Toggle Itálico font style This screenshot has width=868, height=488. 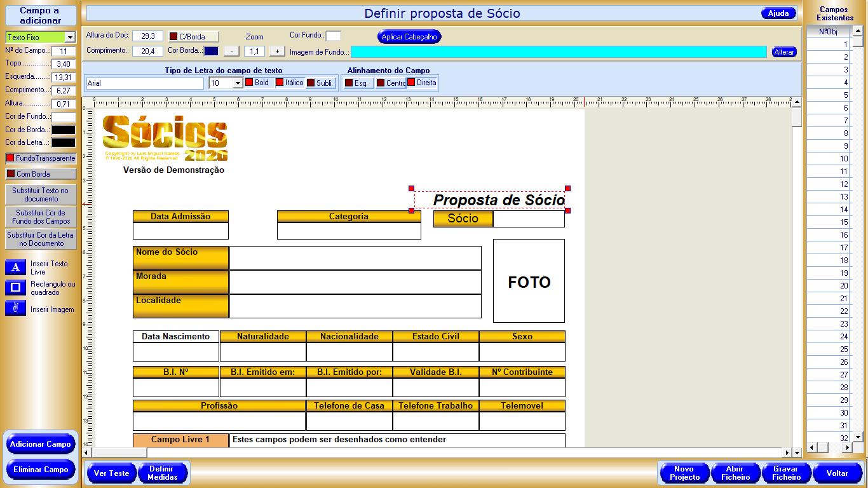click(289, 83)
